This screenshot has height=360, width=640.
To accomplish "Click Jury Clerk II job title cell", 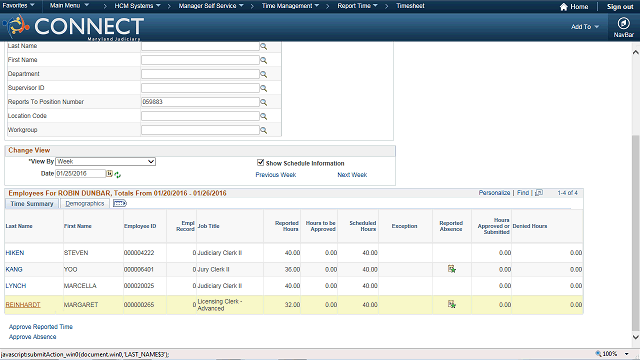I will coord(213,269).
